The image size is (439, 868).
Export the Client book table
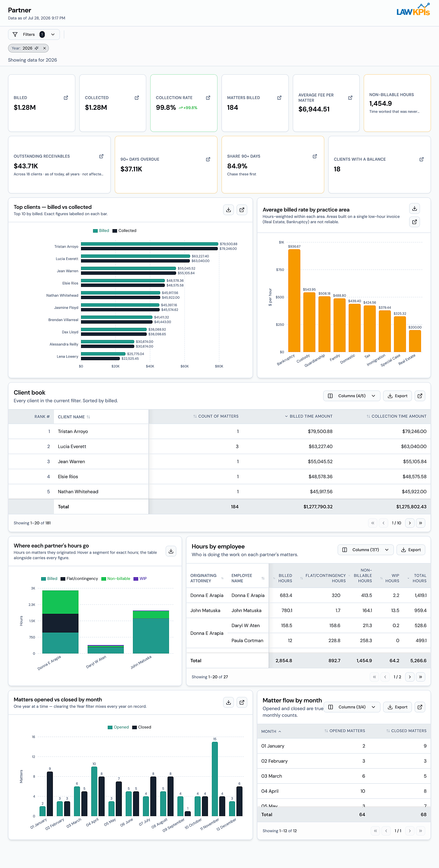397,396
